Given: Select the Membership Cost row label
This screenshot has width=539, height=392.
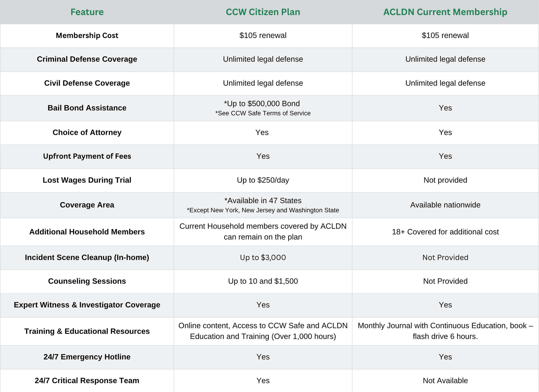Looking at the screenshot, I should [87, 36].
